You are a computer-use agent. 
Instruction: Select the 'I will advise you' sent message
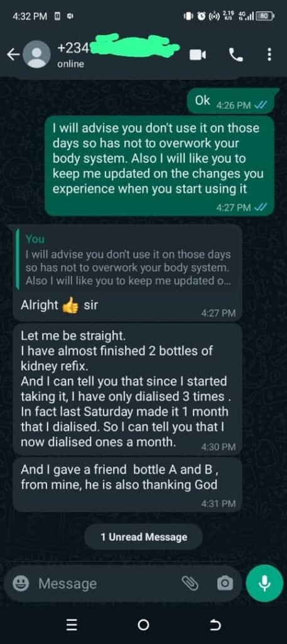pos(160,165)
